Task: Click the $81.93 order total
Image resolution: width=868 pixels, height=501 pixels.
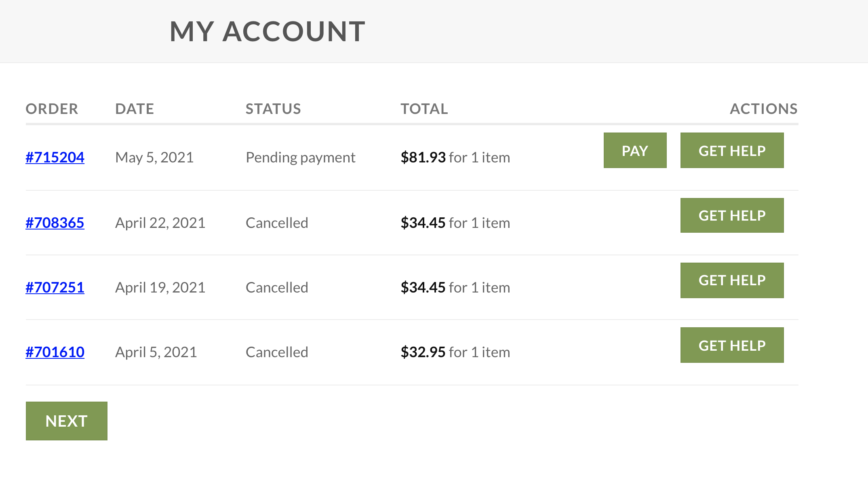Action: click(423, 157)
